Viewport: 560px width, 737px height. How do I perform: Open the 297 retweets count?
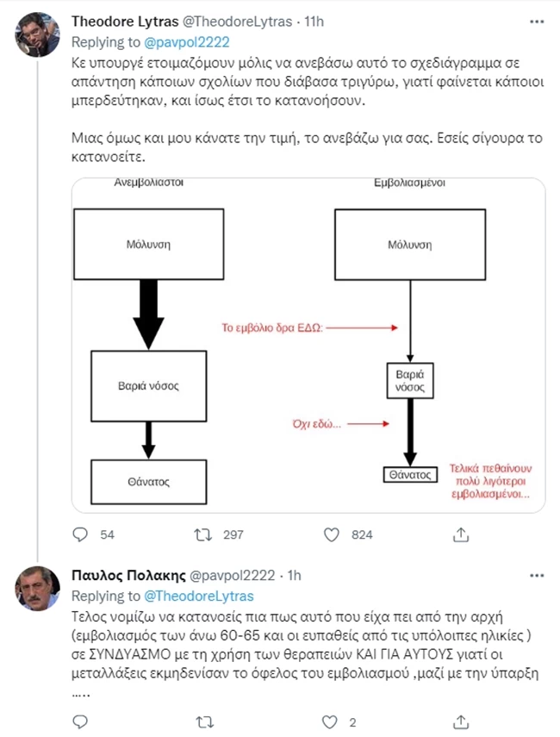tap(233, 534)
